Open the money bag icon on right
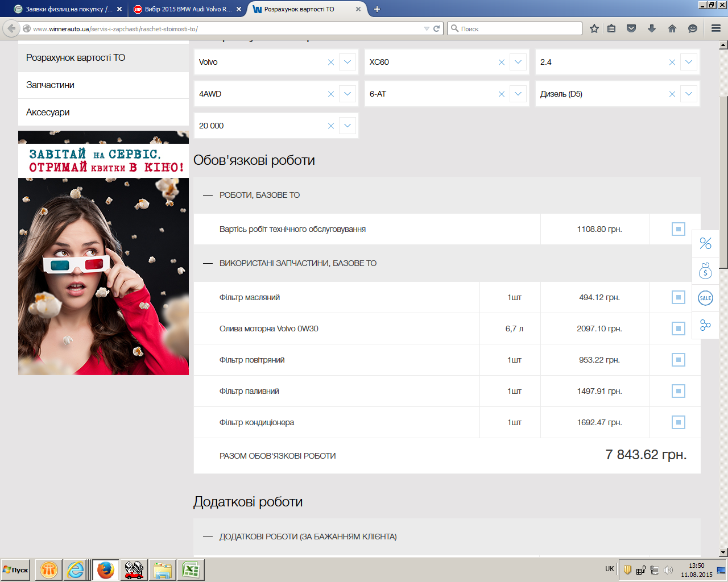Screen dimensions: 728x582 [705, 271]
